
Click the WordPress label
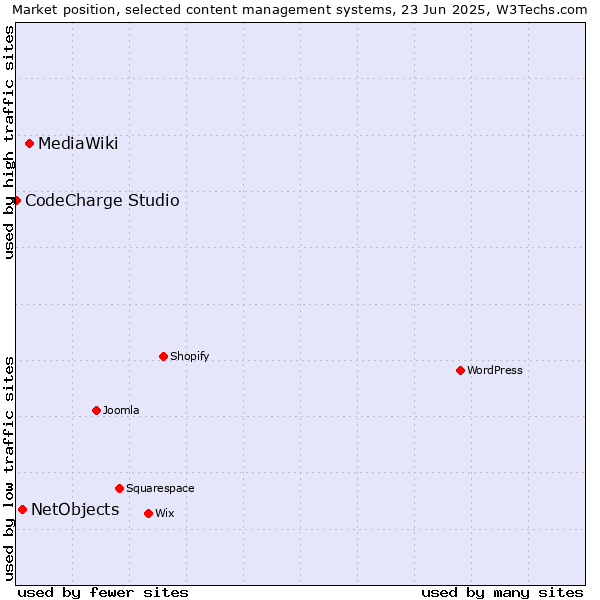(x=495, y=370)
